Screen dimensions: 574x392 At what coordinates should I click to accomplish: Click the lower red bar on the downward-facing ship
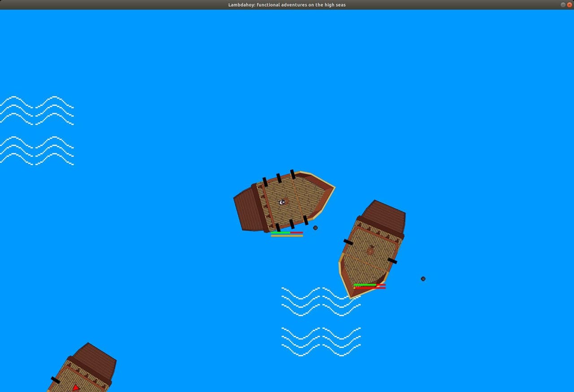pos(370,288)
